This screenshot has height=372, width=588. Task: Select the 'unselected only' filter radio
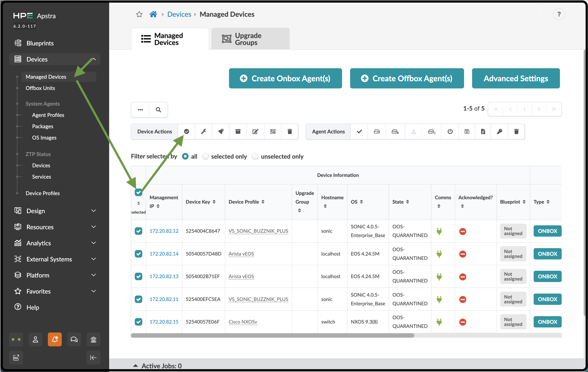click(255, 156)
